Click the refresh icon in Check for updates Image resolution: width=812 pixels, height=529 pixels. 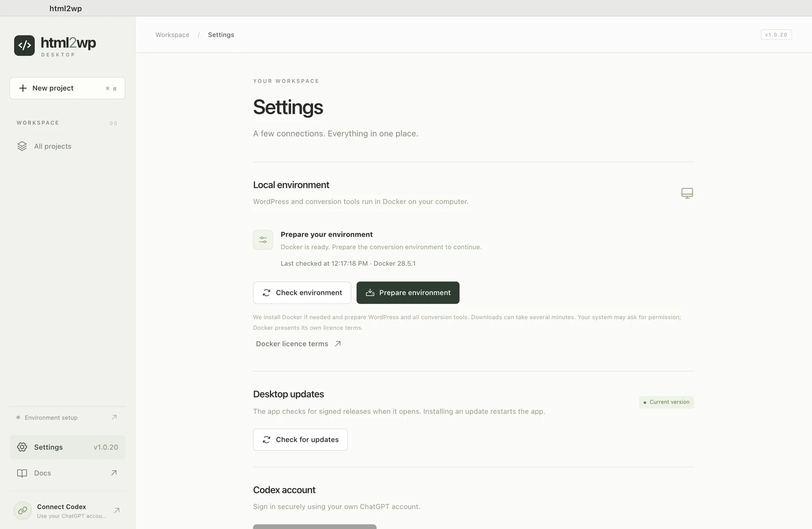coord(266,440)
